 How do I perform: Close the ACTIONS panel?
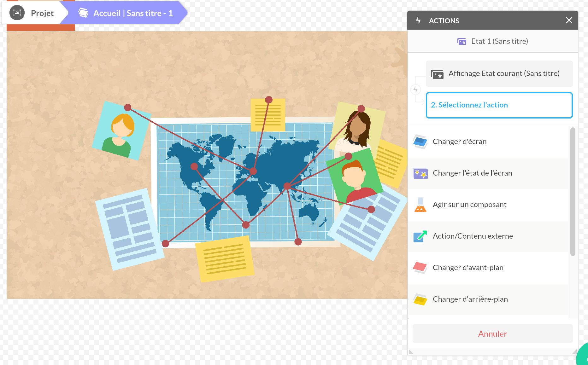pos(569,20)
